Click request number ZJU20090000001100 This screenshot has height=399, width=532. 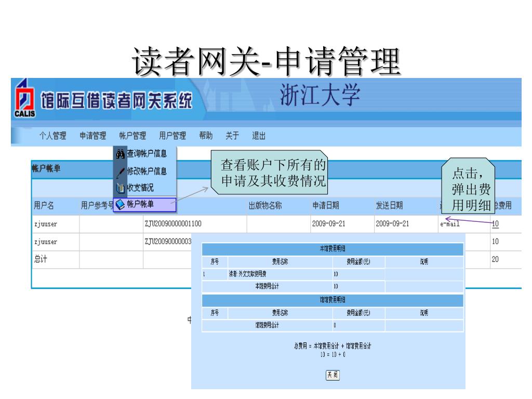[x=173, y=224]
